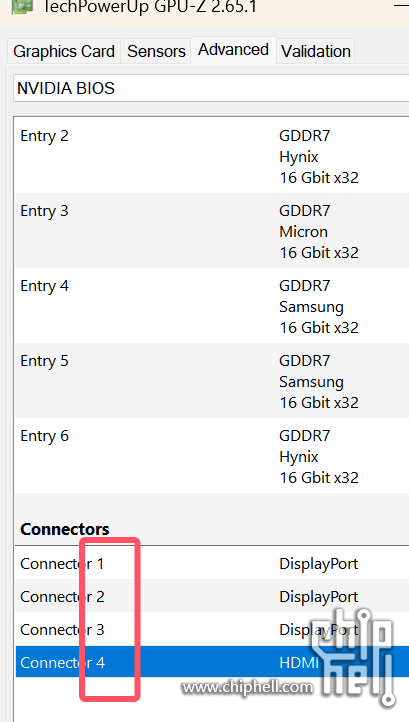This screenshot has width=409, height=722.
Task: Click the HDMI value of Connector 4
Action: click(x=299, y=663)
